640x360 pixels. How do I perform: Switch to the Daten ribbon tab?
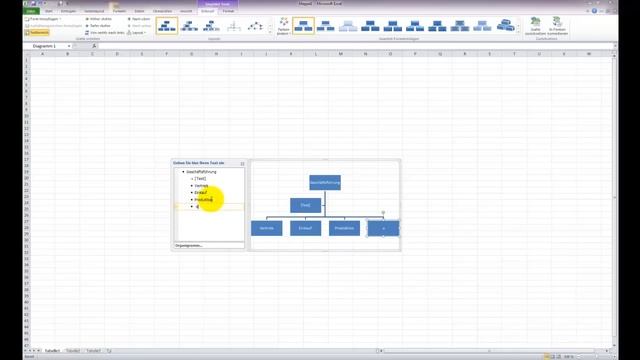[139, 11]
